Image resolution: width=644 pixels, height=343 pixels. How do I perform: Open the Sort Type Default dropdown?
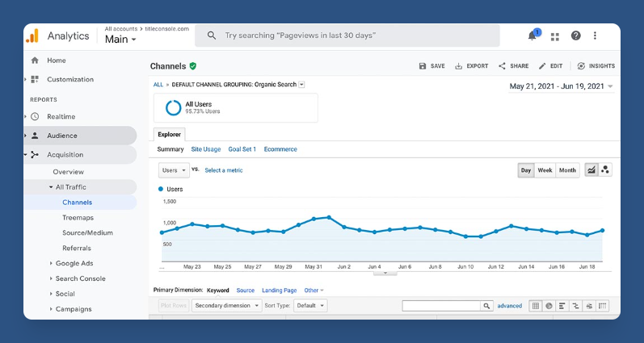click(310, 306)
